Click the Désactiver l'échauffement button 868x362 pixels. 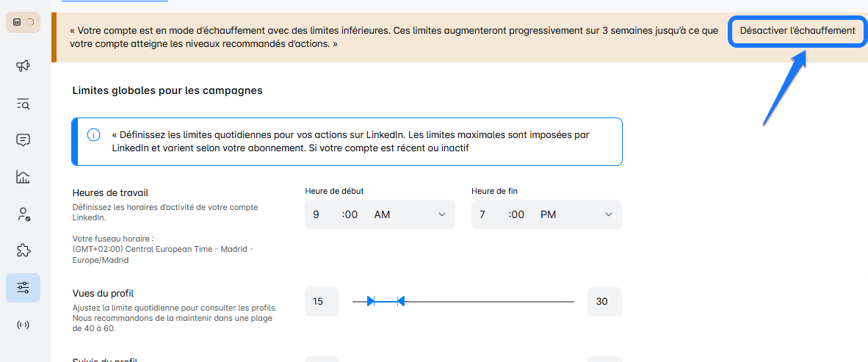[x=798, y=31]
